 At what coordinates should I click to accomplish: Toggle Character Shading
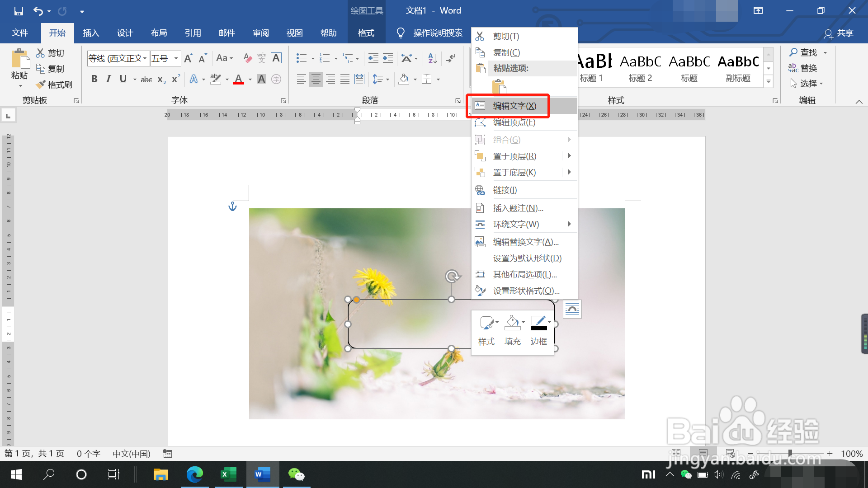(261, 80)
